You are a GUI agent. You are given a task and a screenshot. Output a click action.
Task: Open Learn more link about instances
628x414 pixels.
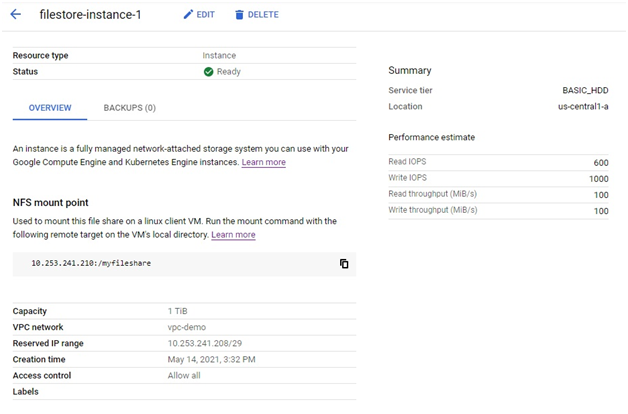coord(264,162)
